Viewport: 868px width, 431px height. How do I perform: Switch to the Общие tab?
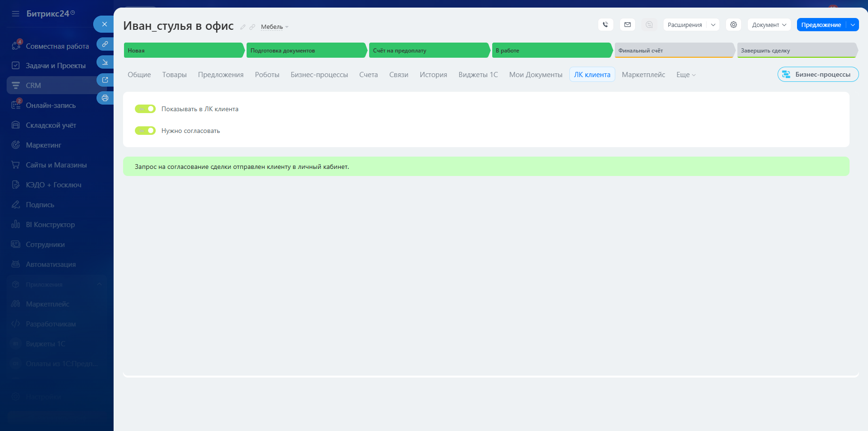[139, 75]
